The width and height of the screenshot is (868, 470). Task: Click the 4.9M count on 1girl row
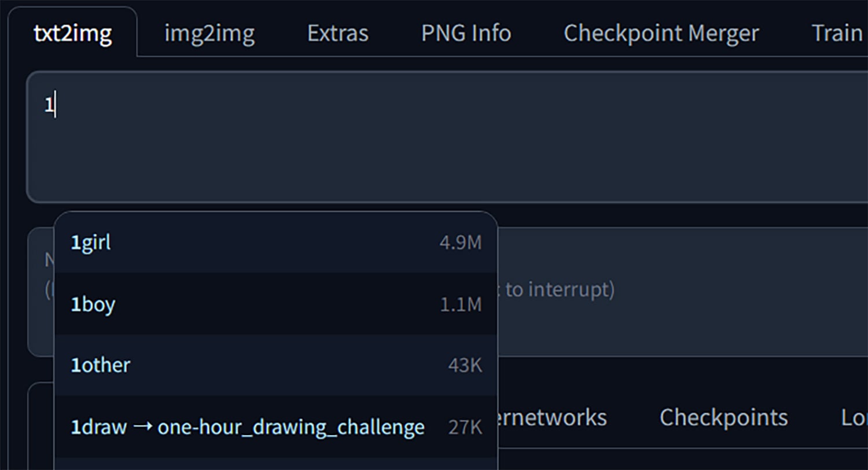[460, 243]
